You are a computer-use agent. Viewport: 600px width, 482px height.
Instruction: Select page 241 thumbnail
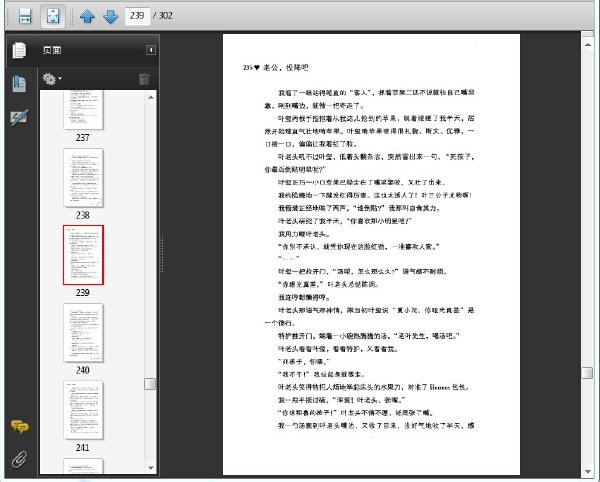point(83,410)
